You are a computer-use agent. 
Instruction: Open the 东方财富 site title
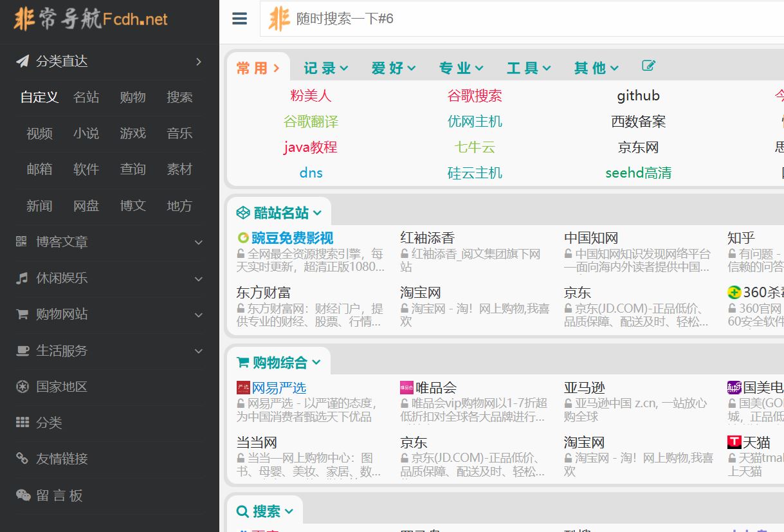coord(264,293)
